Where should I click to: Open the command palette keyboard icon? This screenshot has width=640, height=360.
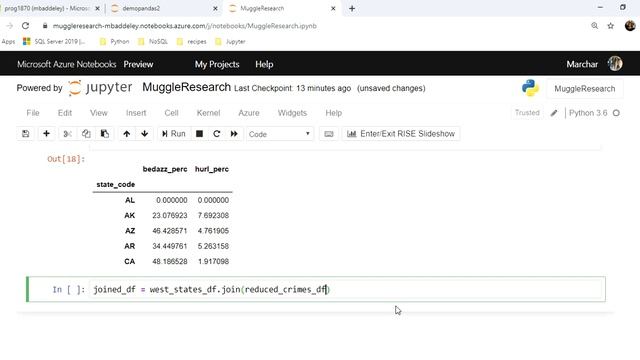pyautogui.click(x=329, y=134)
